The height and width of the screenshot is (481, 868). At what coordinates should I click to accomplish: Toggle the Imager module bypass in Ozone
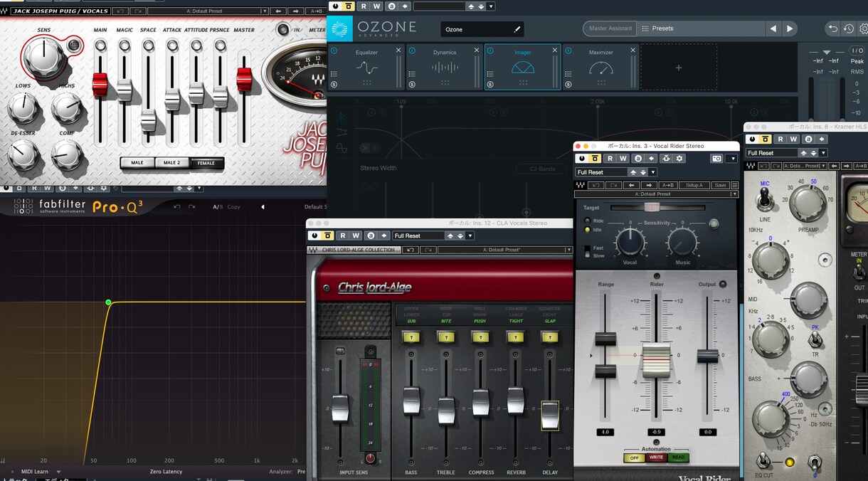coord(490,51)
